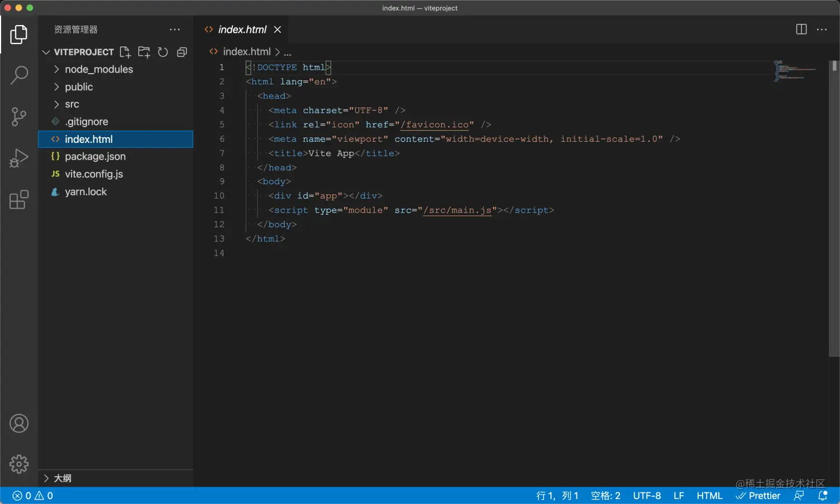Screen dimensions: 840x504
Task: Click the breadcrumb ellipsis segment
Action: 288,52
